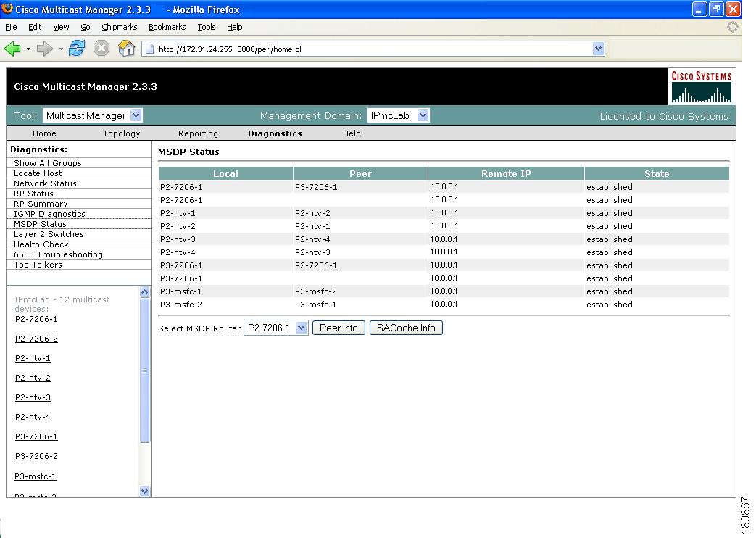Open the File menu
756x538 pixels.
[x=11, y=27]
